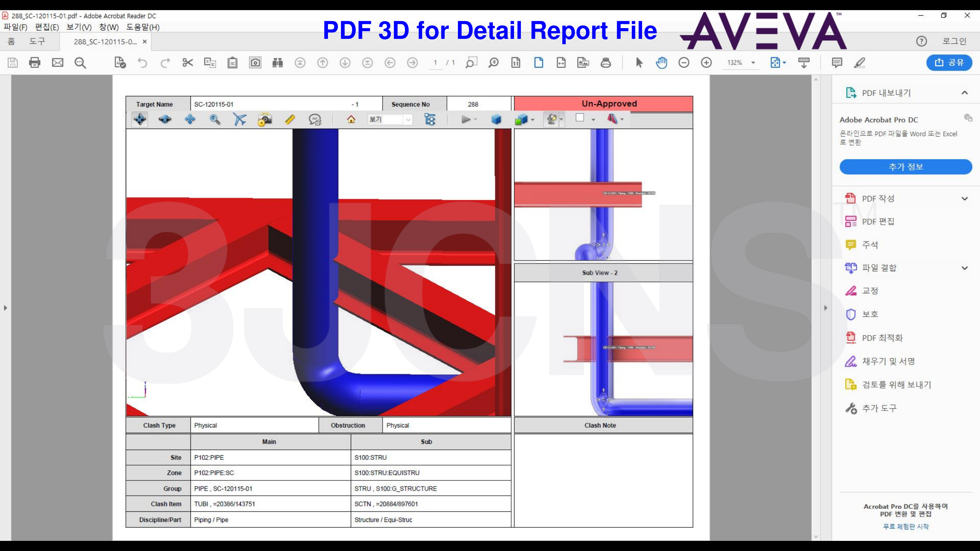The height and width of the screenshot is (551, 980).
Task: Click the scissors cut icon
Action: [x=188, y=62]
